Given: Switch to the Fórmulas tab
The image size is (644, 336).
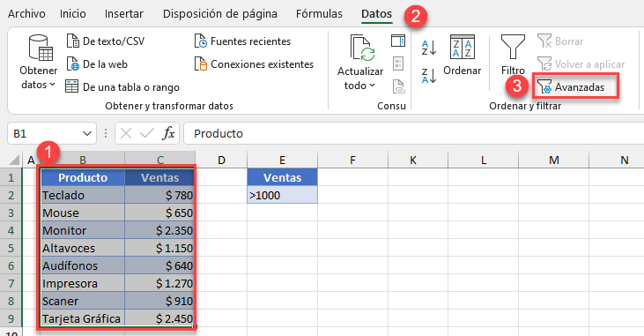Looking at the screenshot, I should [x=319, y=14].
